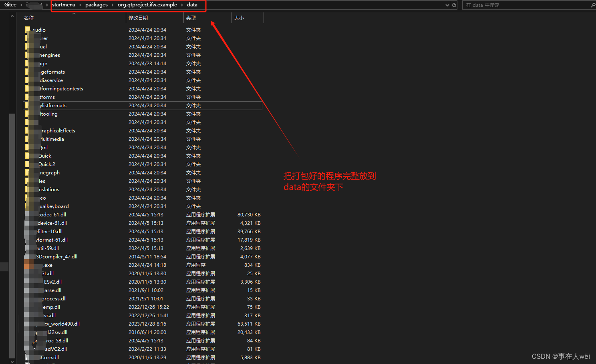Go to Gitee in breadcrumb path
The height and width of the screenshot is (364, 596).
(x=10, y=5)
